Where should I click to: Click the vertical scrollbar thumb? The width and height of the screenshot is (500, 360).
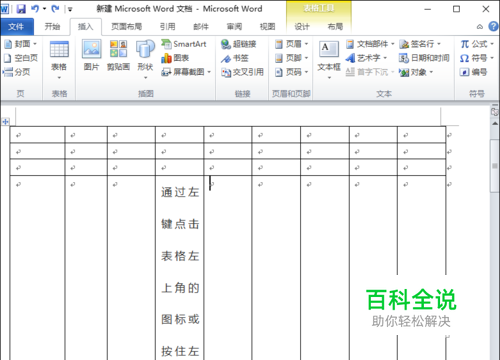[495, 166]
